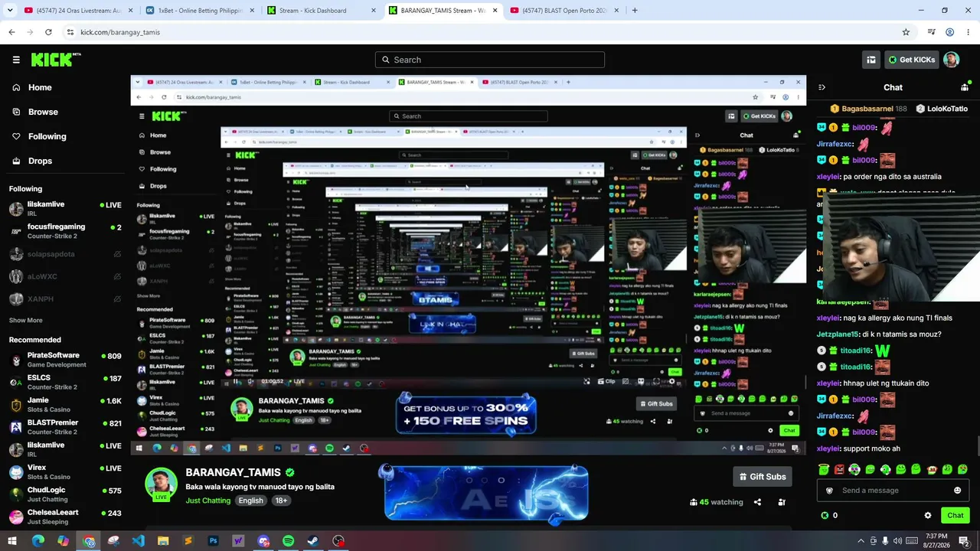Open a new browser tab
Screen dimensions: 980x551
(x=635, y=11)
